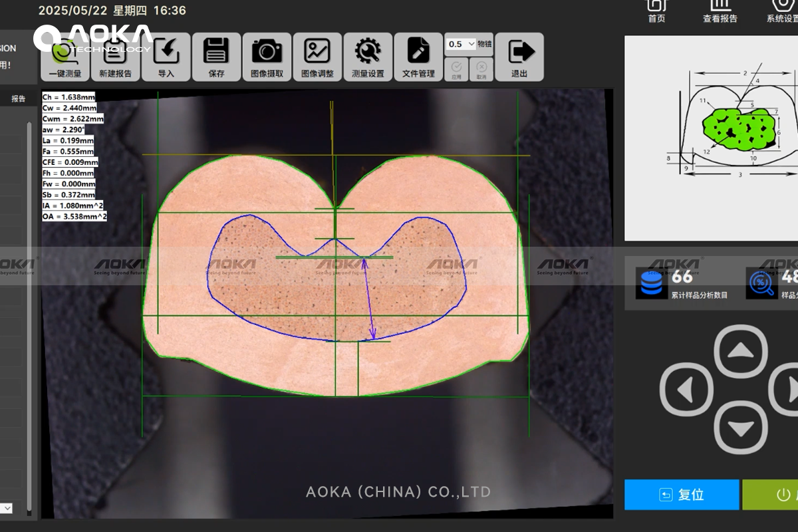Image resolution: width=798 pixels, height=532 pixels.
Task: Go to 首页 home page
Action: point(657,11)
